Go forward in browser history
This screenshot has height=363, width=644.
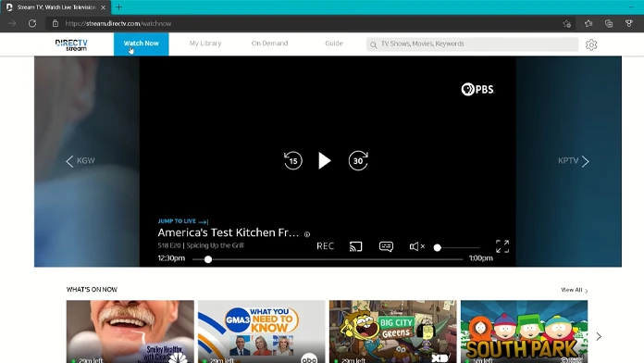tap(12, 23)
